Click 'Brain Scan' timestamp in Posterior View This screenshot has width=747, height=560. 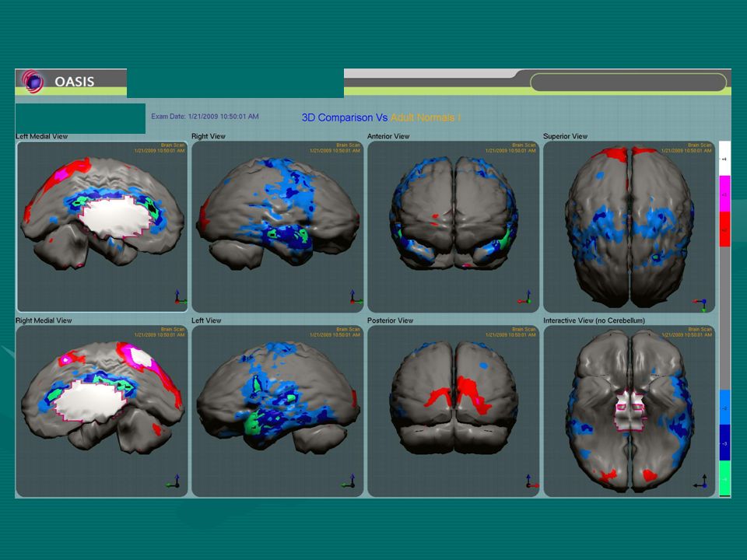[x=510, y=332]
